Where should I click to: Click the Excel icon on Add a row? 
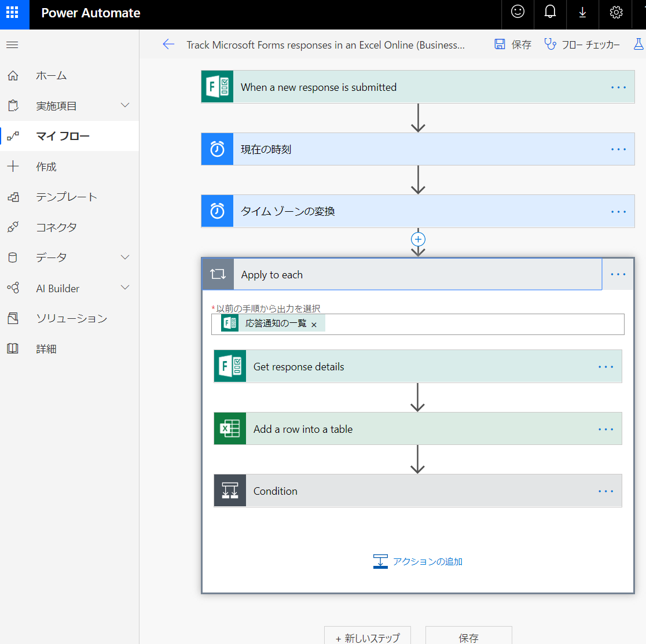230,429
